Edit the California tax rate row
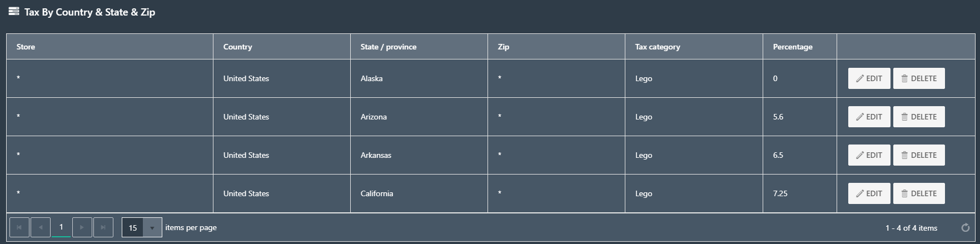Image resolution: width=980 pixels, height=244 pixels. (x=869, y=193)
